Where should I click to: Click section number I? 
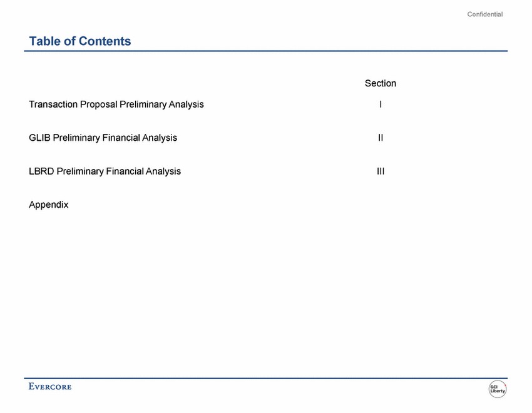(381, 104)
